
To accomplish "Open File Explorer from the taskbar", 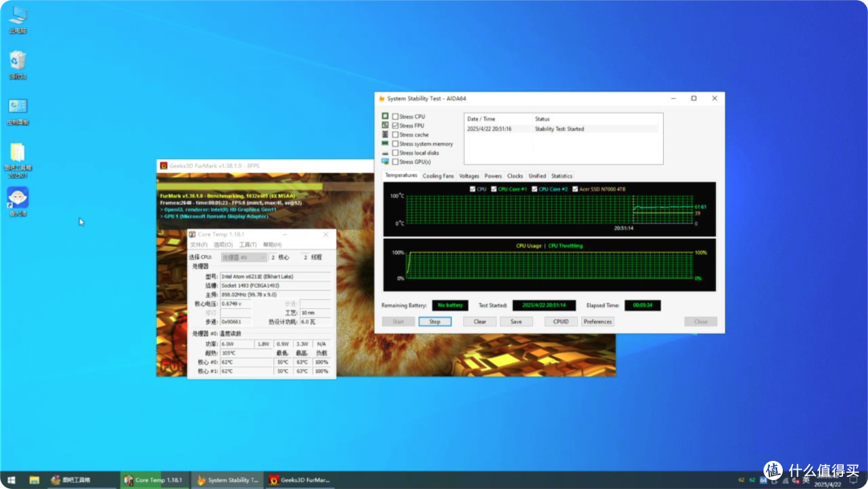I will 34,480.
